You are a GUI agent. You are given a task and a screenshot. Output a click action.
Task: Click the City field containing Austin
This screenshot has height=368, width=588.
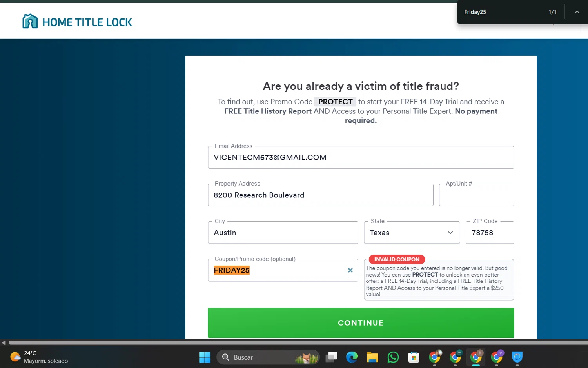(x=283, y=233)
